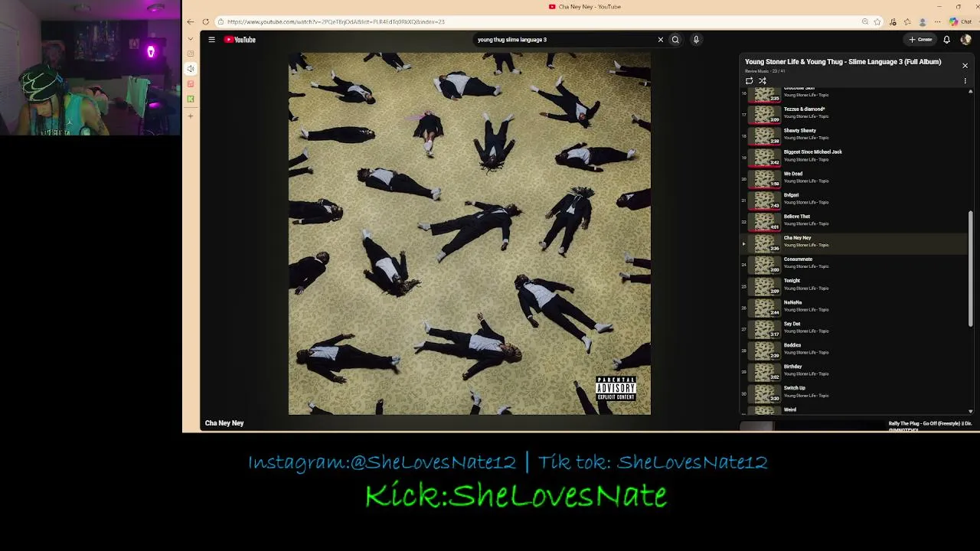Clear the YouTube search box text
The image size is (980, 551).
coord(660,40)
